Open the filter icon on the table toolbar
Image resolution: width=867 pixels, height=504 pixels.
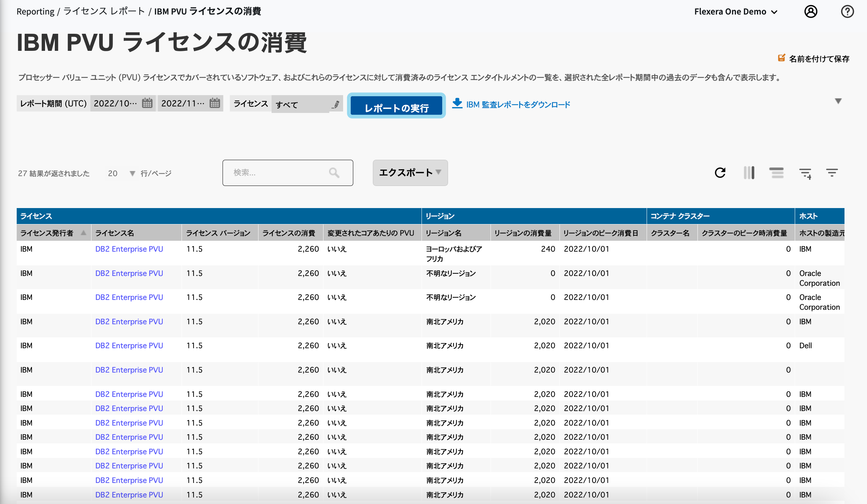click(832, 173)
